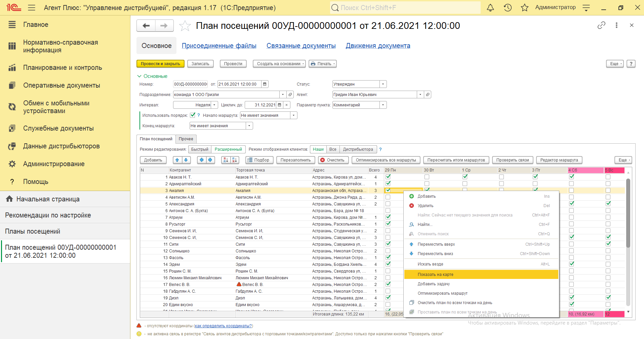This screenshot has height=339, width=644.
Task: Toggle 29 Пн checkbox for Атриум row
Action: [388, 217]
